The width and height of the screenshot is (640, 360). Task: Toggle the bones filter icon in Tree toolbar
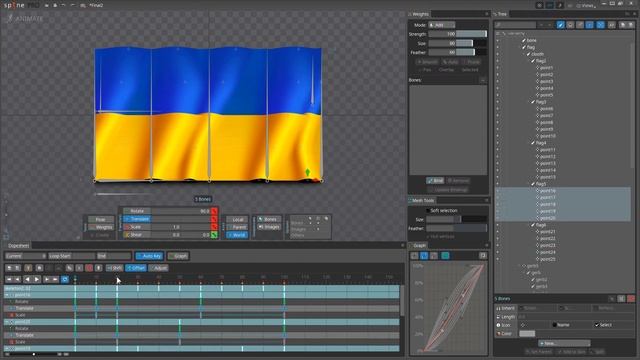pyautogui.click(x=560, y=25)
